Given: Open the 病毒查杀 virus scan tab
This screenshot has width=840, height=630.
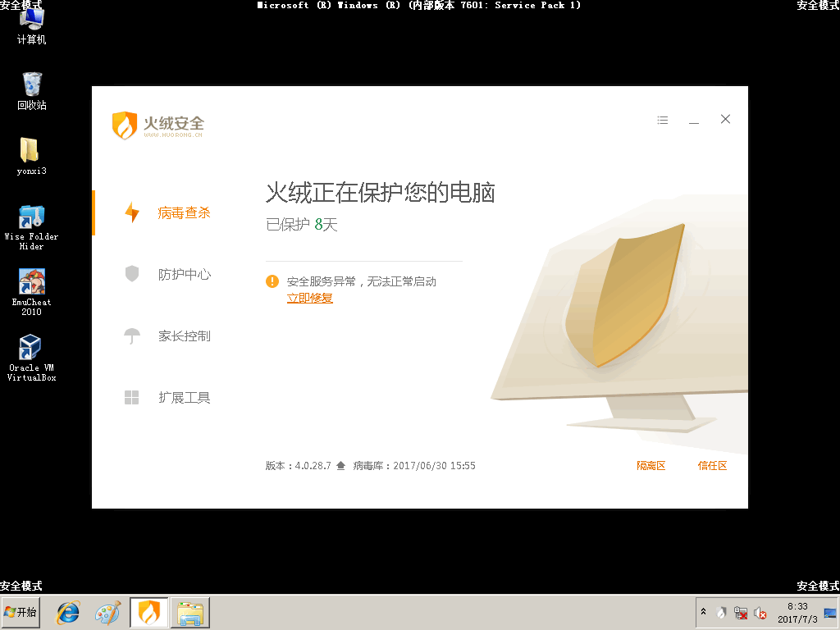Looking at the screenshot, I should tap(184, 213).
